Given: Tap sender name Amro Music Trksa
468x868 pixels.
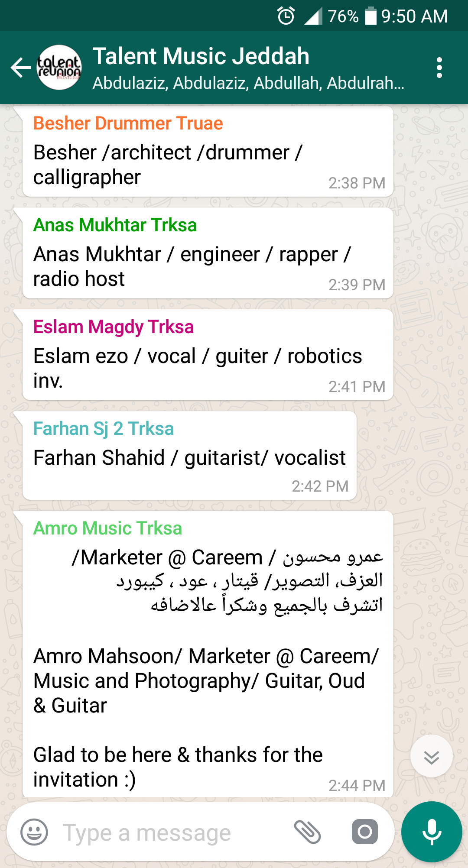Looking at the screenshot, I should (x=108, y=528).
